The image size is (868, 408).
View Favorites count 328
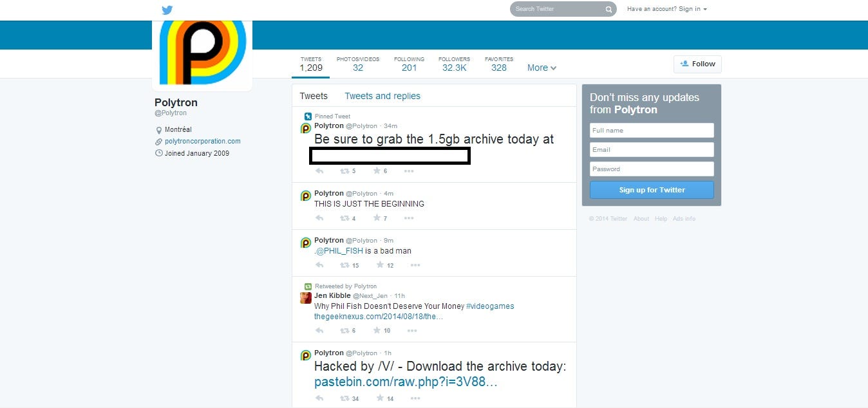click(499, 64)
